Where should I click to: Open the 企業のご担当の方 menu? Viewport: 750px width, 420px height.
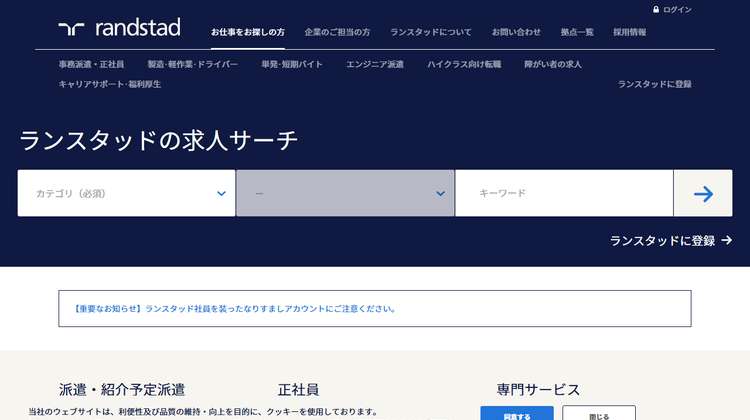[x=337, y=32]
